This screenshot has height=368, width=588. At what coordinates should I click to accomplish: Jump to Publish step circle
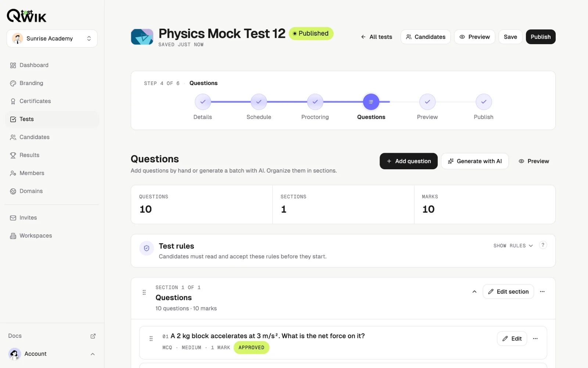point(484,102)
